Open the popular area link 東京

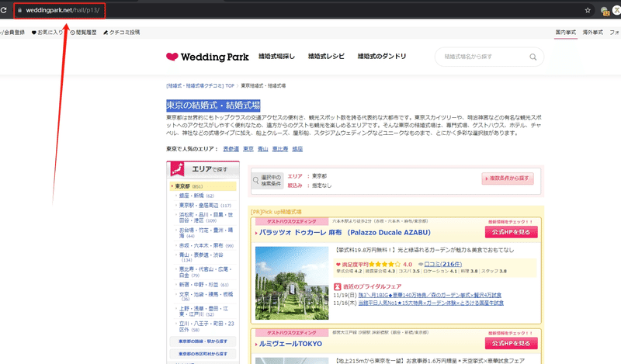[x=248, y=149]
